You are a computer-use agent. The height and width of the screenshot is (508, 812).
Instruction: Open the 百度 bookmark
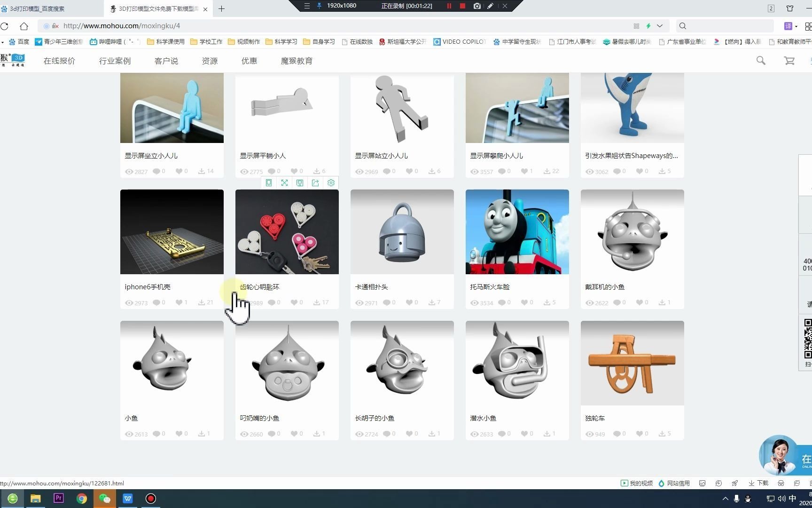point(19,41)
